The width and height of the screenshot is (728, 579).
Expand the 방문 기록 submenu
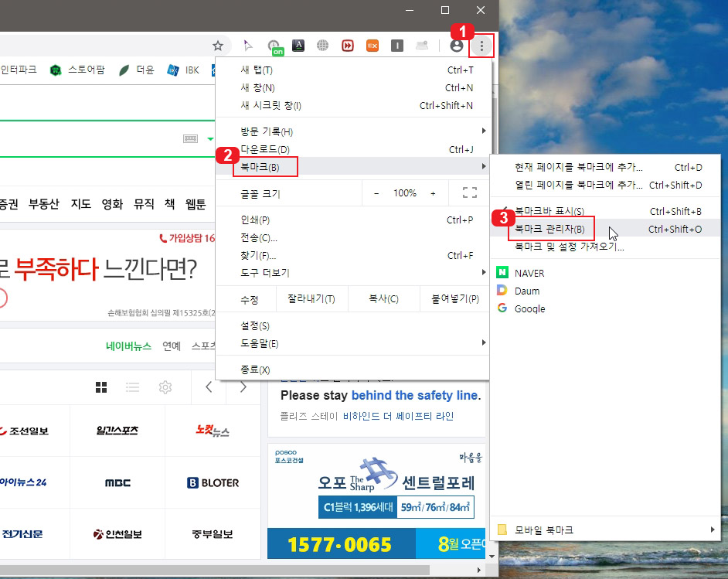265,131
